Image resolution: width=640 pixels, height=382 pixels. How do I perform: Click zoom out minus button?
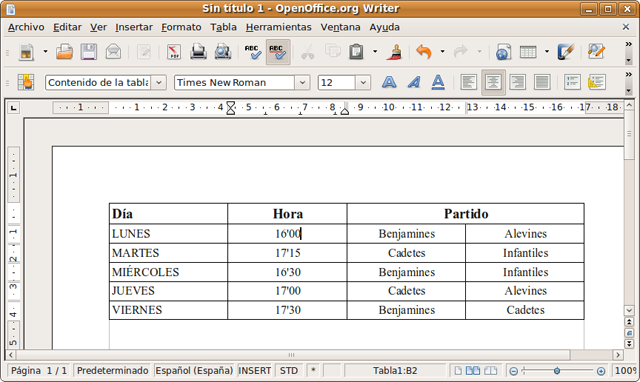(514, 371)
